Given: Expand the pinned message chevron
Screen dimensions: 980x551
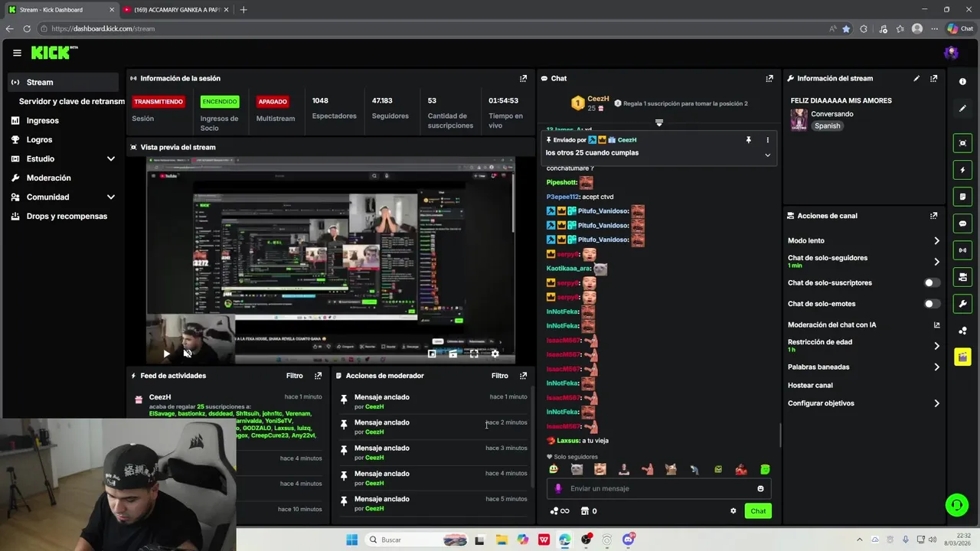Looking at the screenshot, I should tap(767, 155).
